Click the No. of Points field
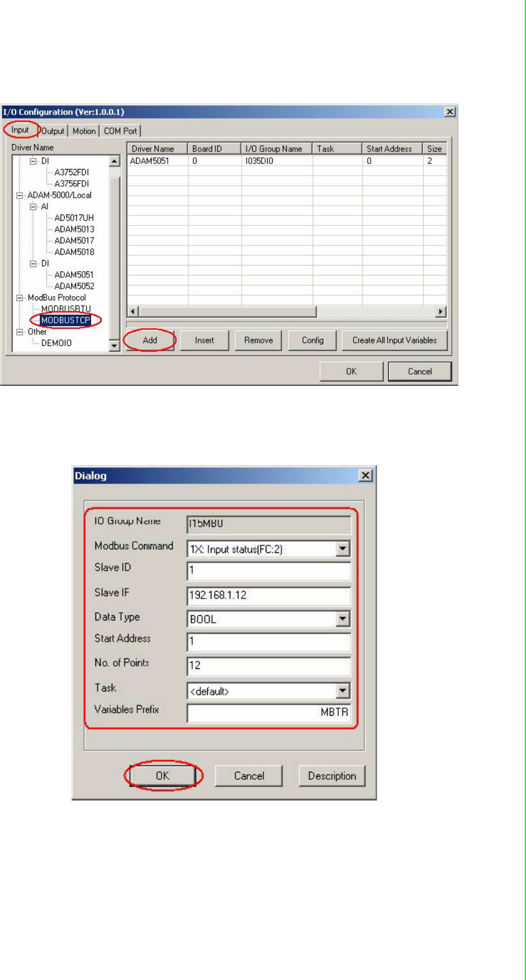The width and height of the screenshot is (526, 980). 269,666
